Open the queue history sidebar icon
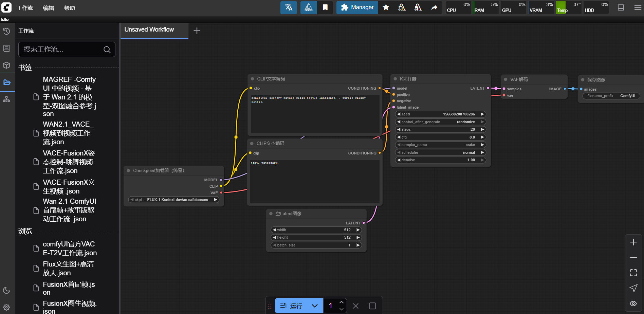Screen dimensions: 644x314 tap(6, 31)
